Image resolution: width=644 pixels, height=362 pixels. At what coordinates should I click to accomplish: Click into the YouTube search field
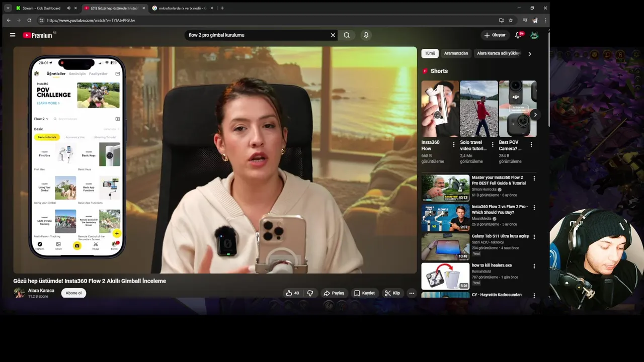click(x=257, y=35)
